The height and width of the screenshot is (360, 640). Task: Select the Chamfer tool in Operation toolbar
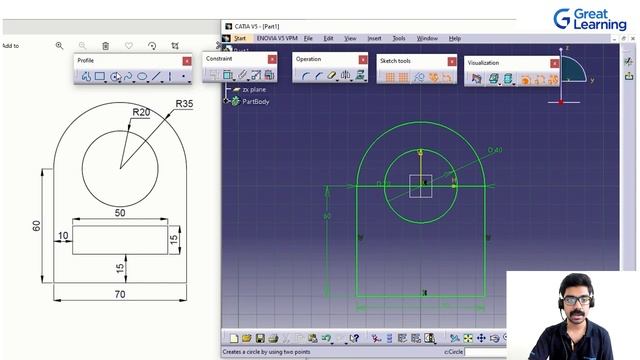click(x=318, y=76)
